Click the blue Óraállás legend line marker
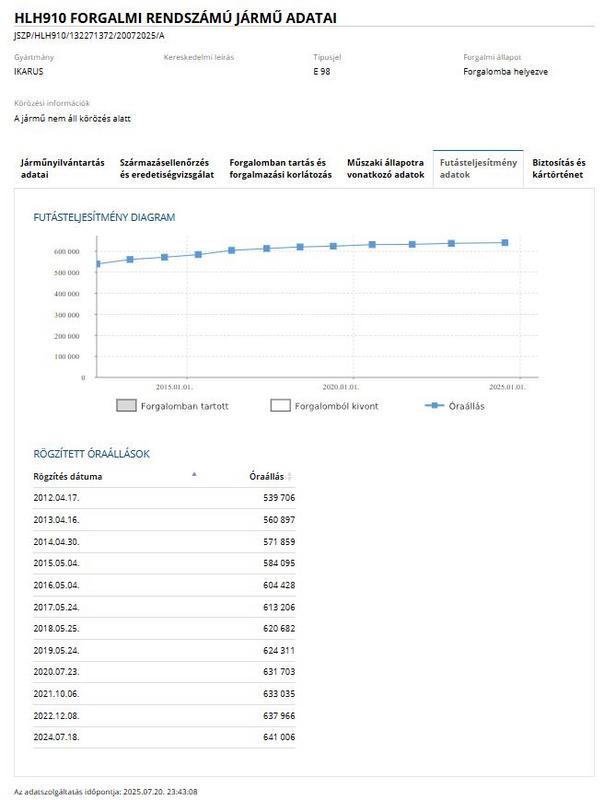The image size is (604, 800). (x=434, y=405)
